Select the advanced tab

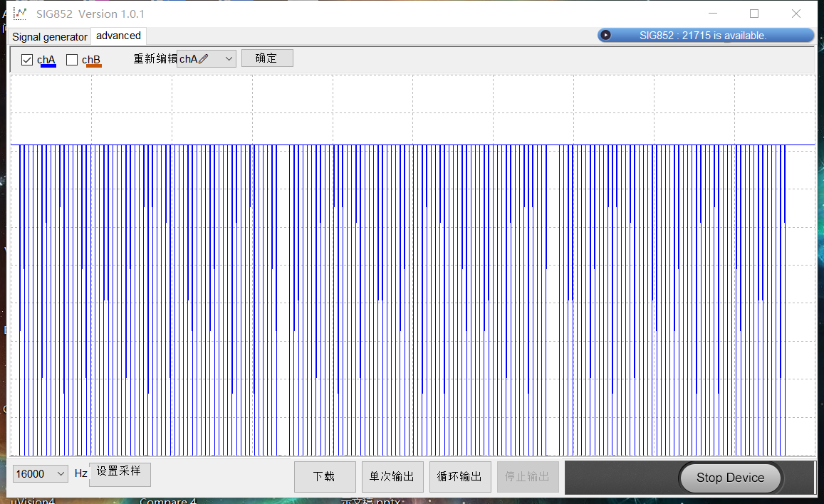coord(118,36)
